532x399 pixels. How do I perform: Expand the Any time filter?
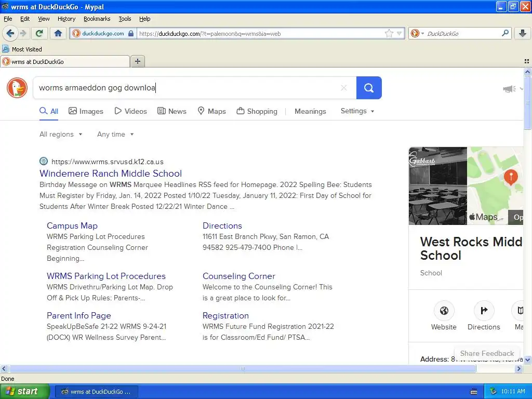click(x=115, y=135)
